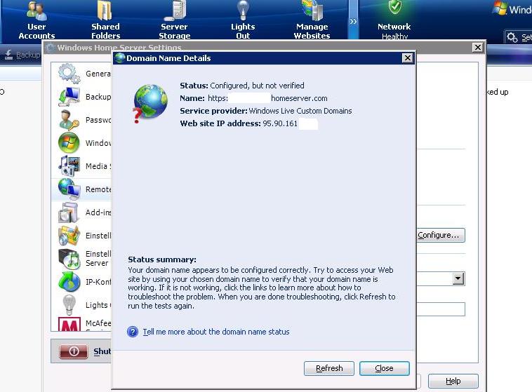Open the Shared Folders tab icon
Screen dimensions: 532x392
coord(105,11)
